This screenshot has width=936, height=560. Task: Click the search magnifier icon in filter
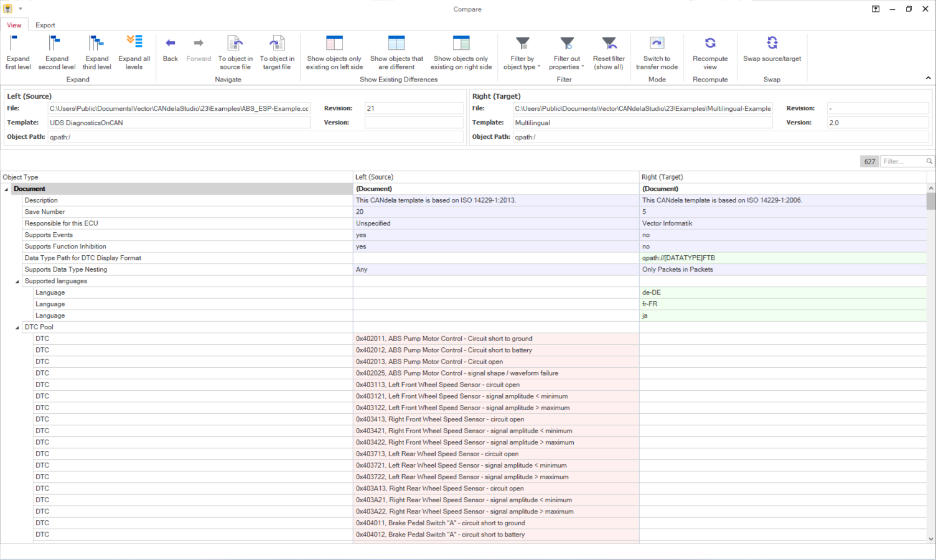[929, 161]
